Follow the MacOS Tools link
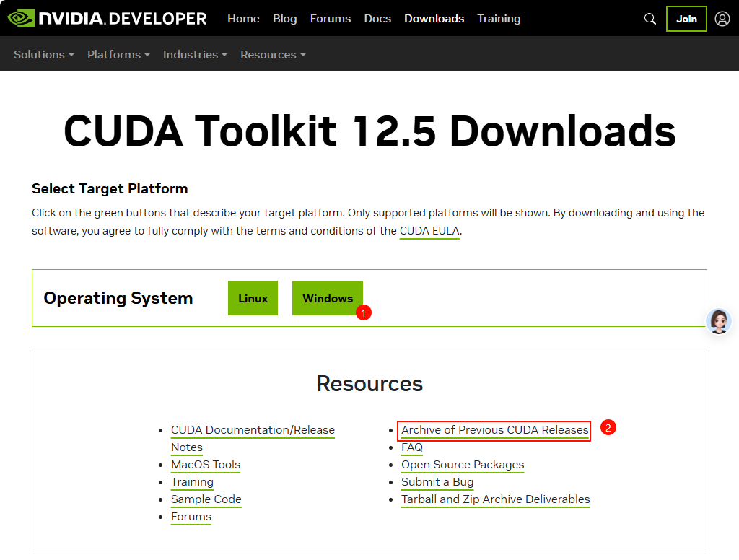This screenshot has width=739, height=560. 206,465
